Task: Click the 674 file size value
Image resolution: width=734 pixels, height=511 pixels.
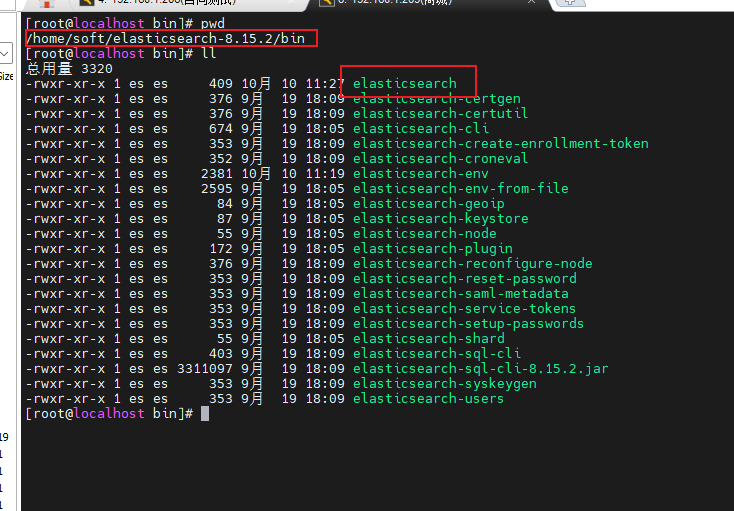Action: [x=220, y=128]
